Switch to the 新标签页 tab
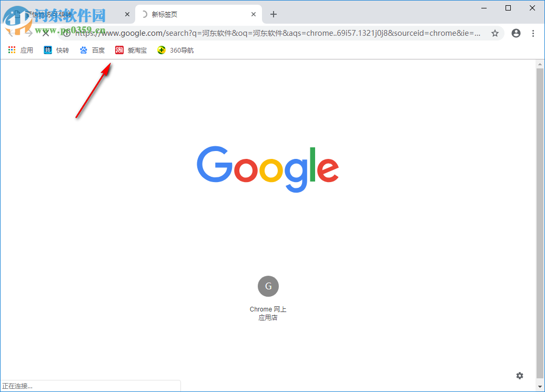The width and height of the screenshot is (545, 392). click(174, 14)
